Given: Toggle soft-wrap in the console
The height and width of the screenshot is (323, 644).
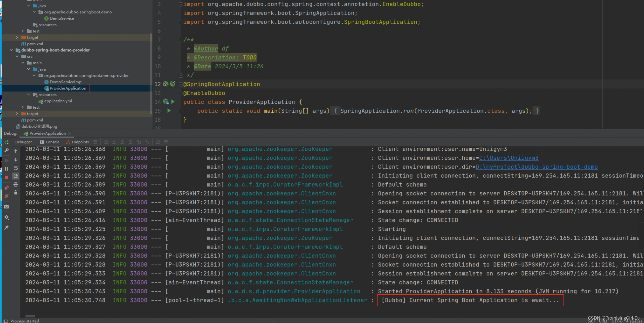Looking at the screenshot, I should [16, 168].
